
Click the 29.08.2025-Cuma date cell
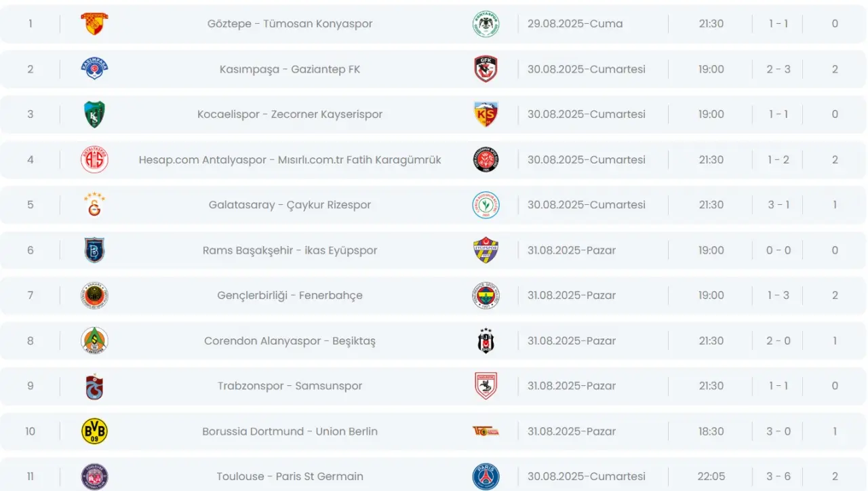pyautogui.click(x=575, y=24)
